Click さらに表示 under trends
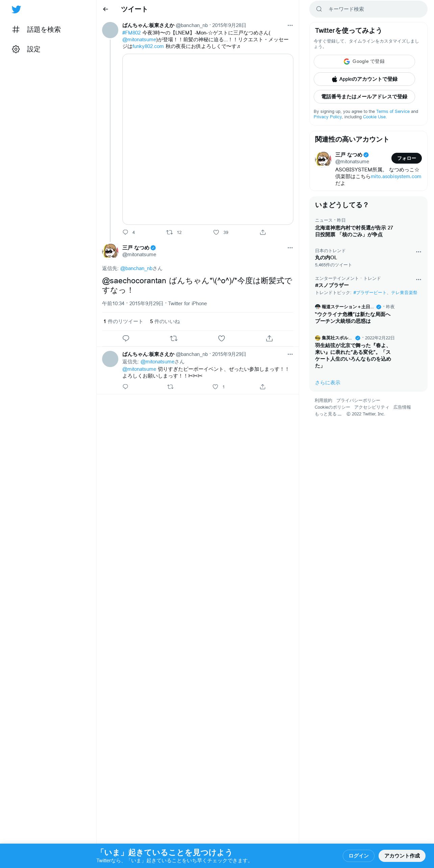Image resolution: width=434 pixels, height=868 pixels. [x=328, y=383]
